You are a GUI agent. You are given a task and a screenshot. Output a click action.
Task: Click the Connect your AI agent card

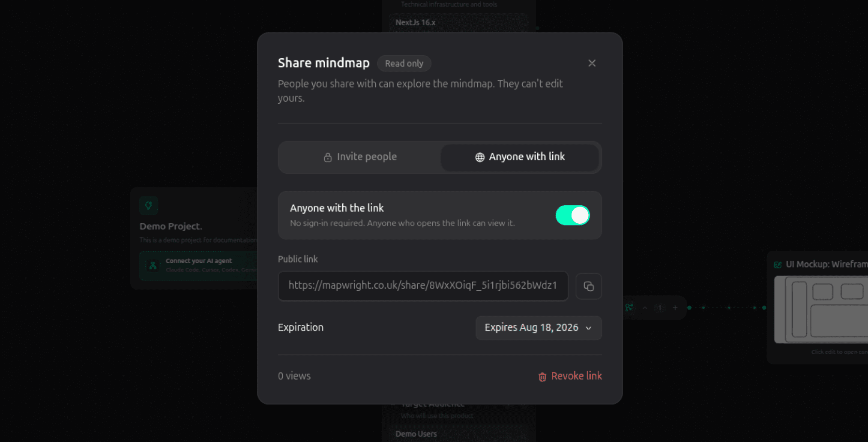198,265
